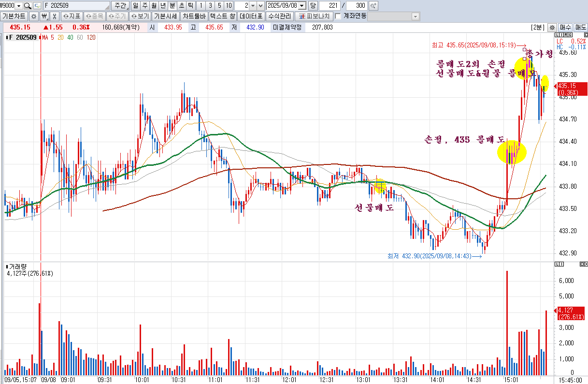Select the 분 (minute) period toggle

coord(172,6)
